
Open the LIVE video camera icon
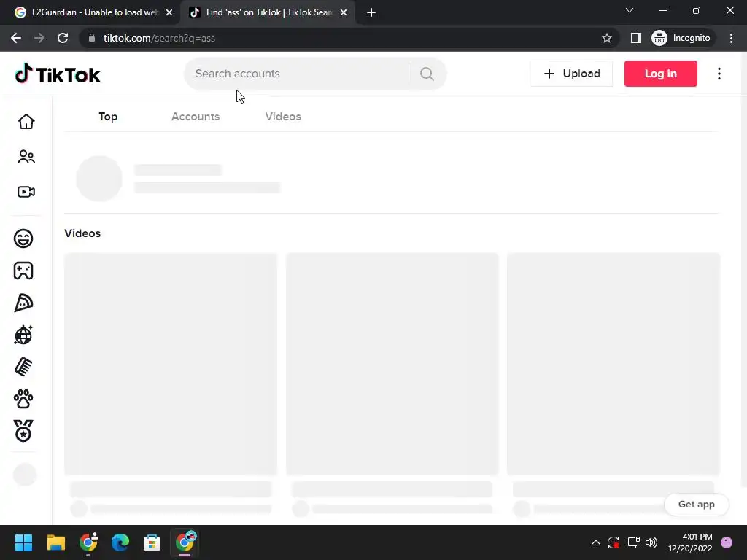click(x=26, y=192)
